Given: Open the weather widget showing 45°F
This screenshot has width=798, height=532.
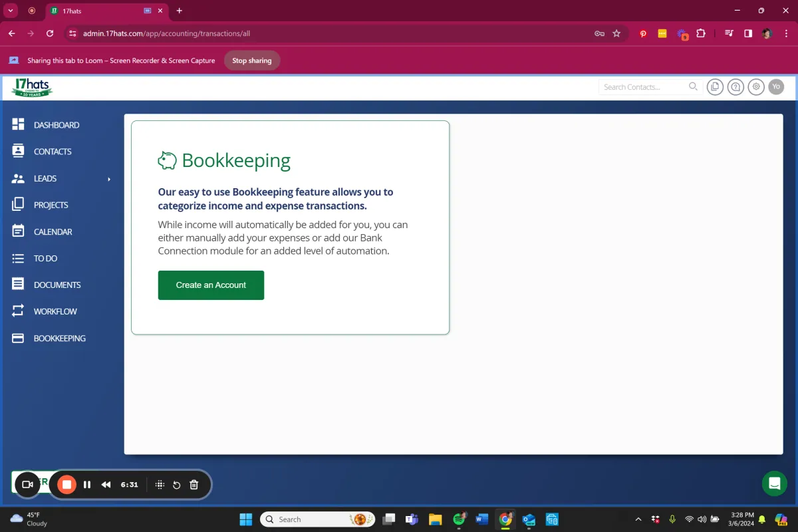Looking at the screenshot, I should 30,519.
